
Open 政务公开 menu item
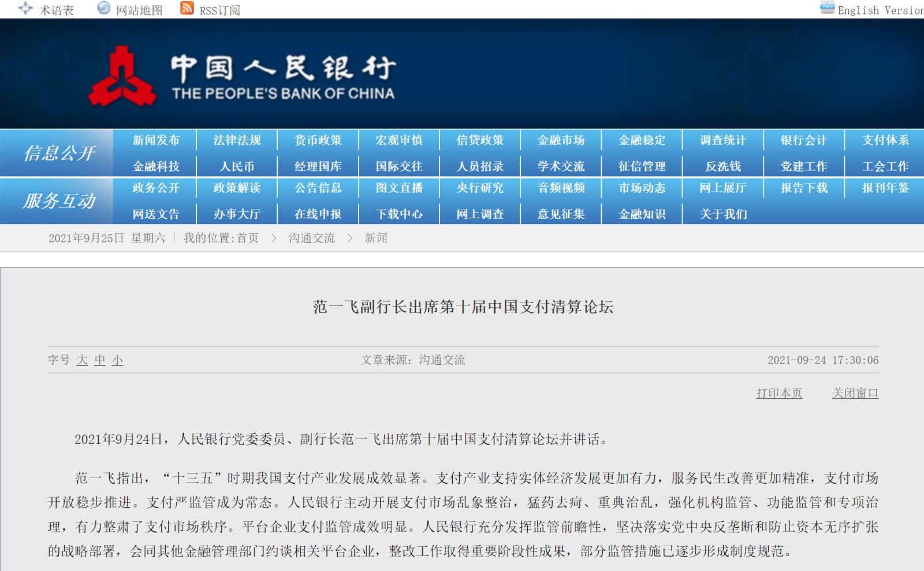click(x=156, y=188)
